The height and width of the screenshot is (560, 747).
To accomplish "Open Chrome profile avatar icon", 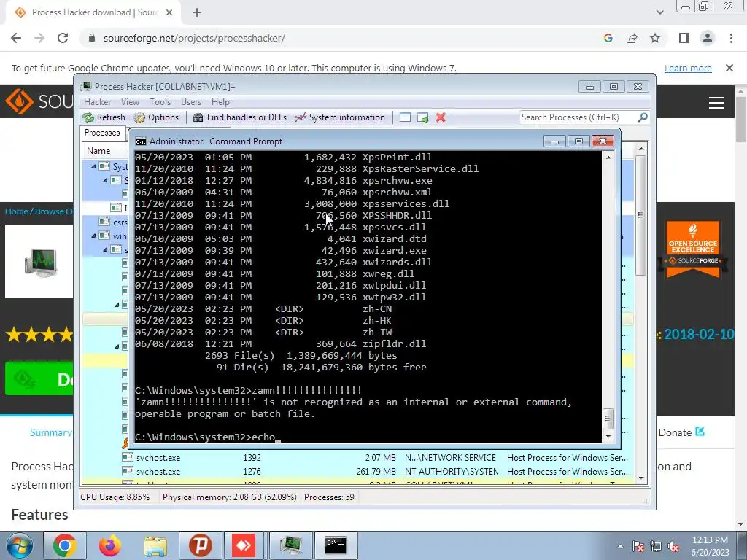I will tap(708, 38).
